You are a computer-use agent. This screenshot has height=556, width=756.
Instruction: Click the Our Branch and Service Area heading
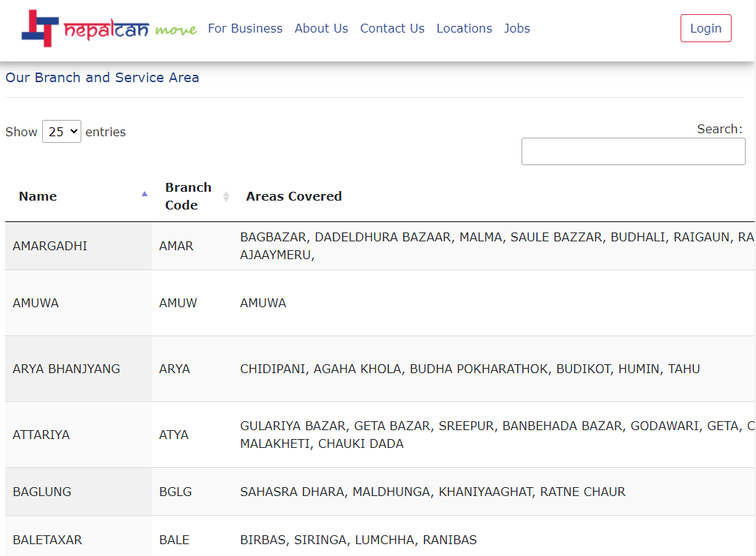tap(102, 78)
